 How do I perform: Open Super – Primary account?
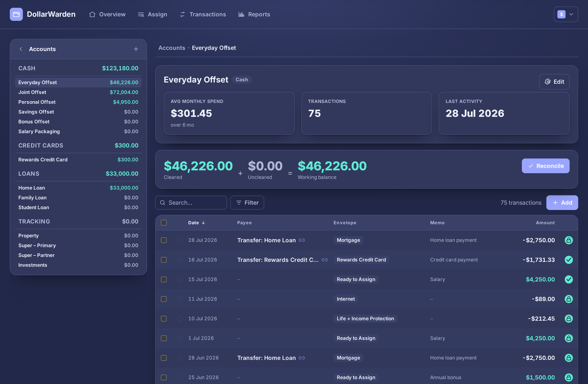point(78,245)
